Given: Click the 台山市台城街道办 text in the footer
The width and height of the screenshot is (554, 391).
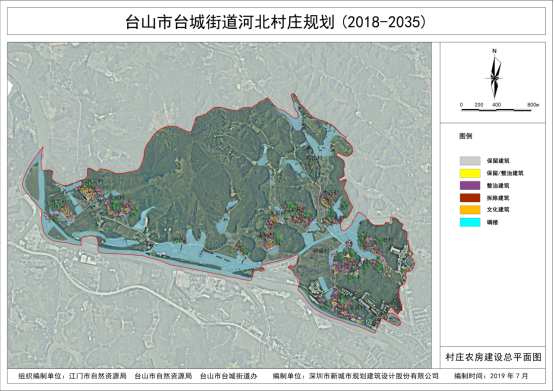Looking at the screenshot, I should click(x=229, y=376).
